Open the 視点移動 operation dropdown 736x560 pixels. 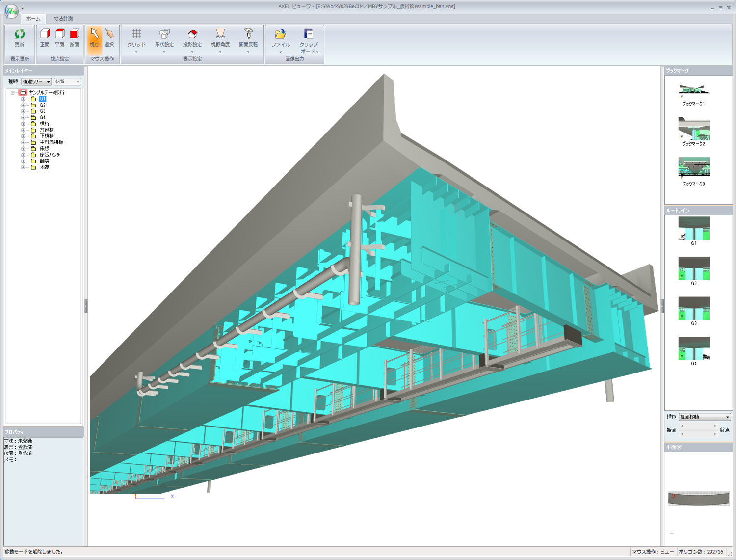click(x=705, y=417)
